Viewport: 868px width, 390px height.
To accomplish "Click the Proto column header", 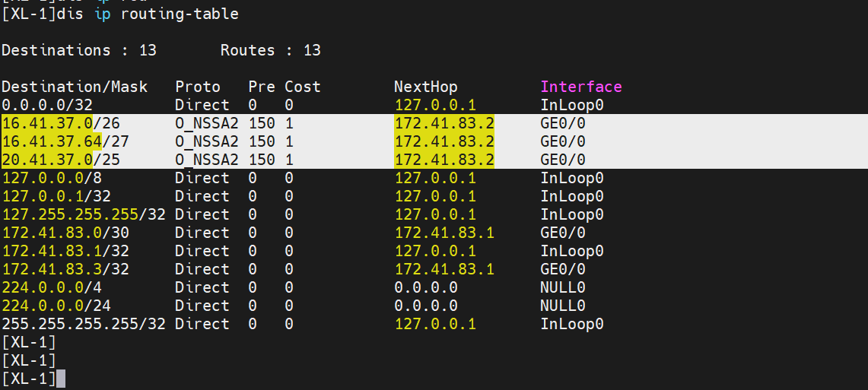I will 197,87.
